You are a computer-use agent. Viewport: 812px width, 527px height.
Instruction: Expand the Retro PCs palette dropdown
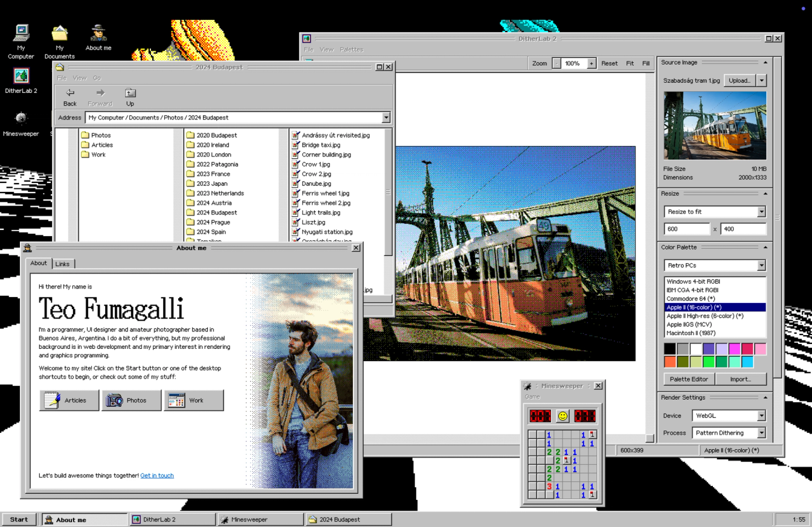(761, 266)
